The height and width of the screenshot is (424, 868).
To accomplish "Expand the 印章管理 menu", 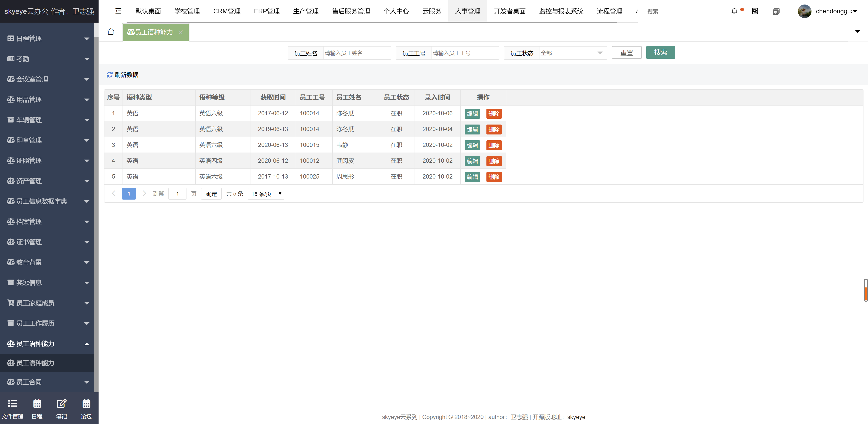I will click(47, 140).
